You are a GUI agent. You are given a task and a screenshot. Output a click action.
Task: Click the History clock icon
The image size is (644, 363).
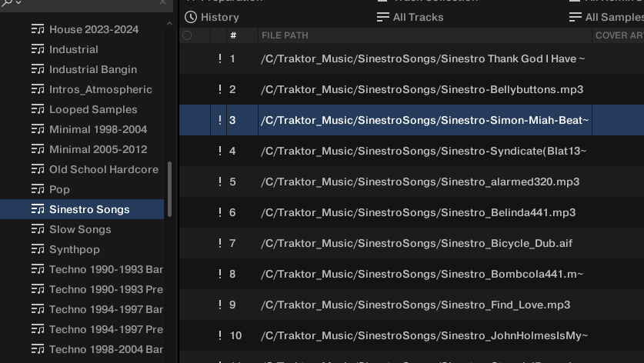(191, 17)
